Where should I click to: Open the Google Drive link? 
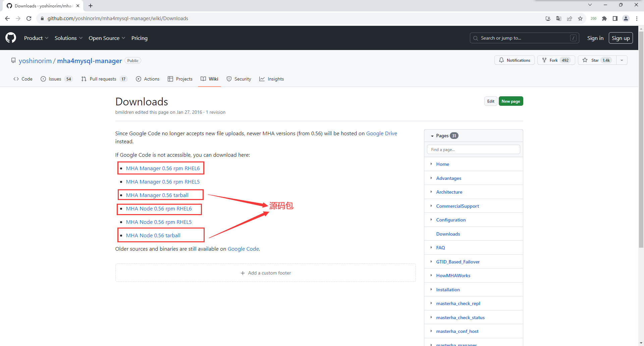(x=382, y=133)
